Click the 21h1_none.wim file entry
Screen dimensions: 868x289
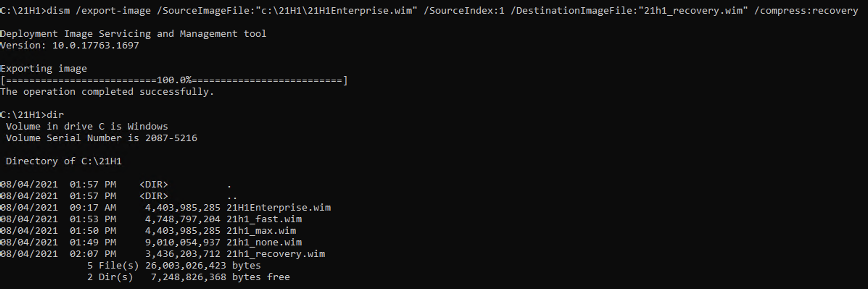264,242
